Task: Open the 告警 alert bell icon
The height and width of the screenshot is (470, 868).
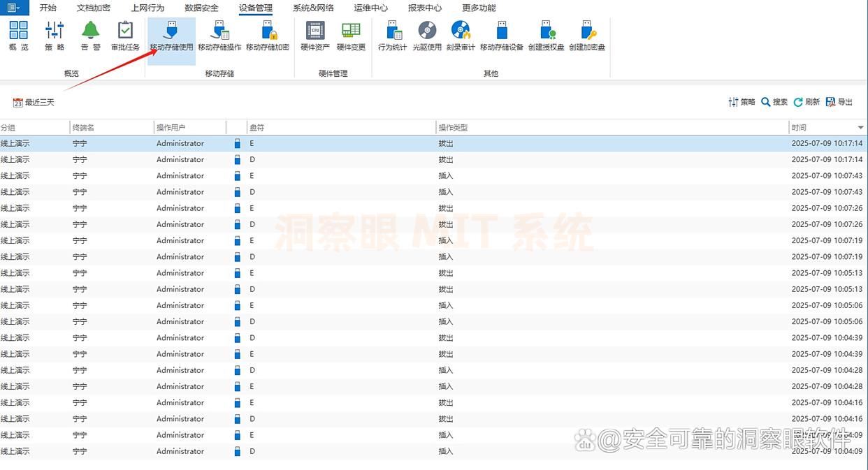Action: pos(90,36)
